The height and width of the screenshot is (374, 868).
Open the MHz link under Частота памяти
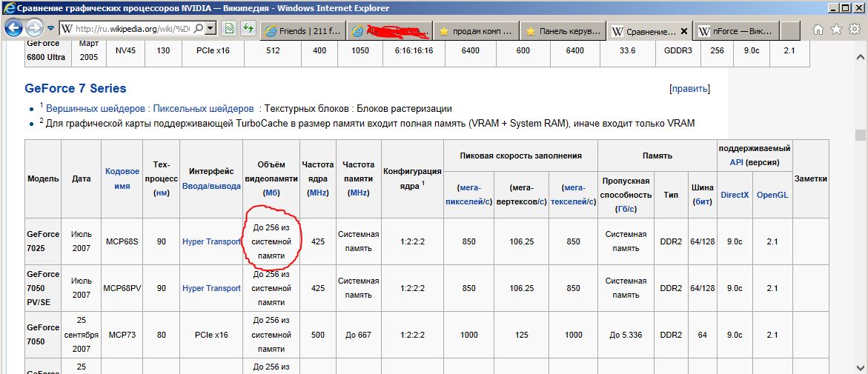tap(358, 193)
